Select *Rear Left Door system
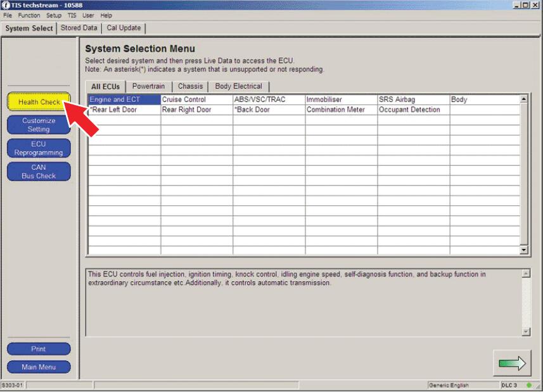 [x=124, y=110]
